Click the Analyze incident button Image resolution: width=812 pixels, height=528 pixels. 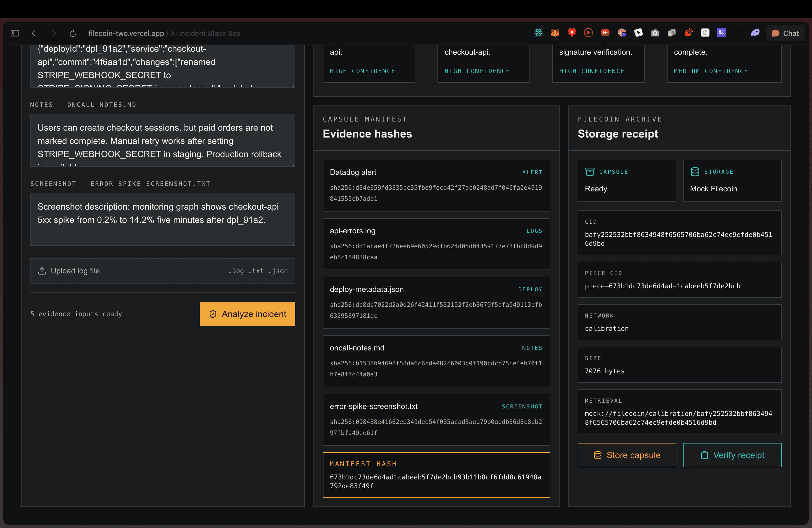pos(247,314)
